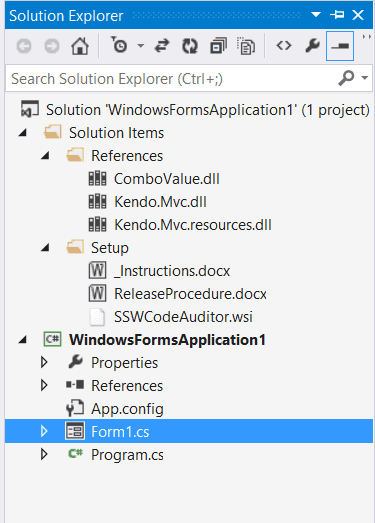This screenshot has width=375, height=523.
Task: Collapse the Solution Items folder
Action: click(22, 133)
